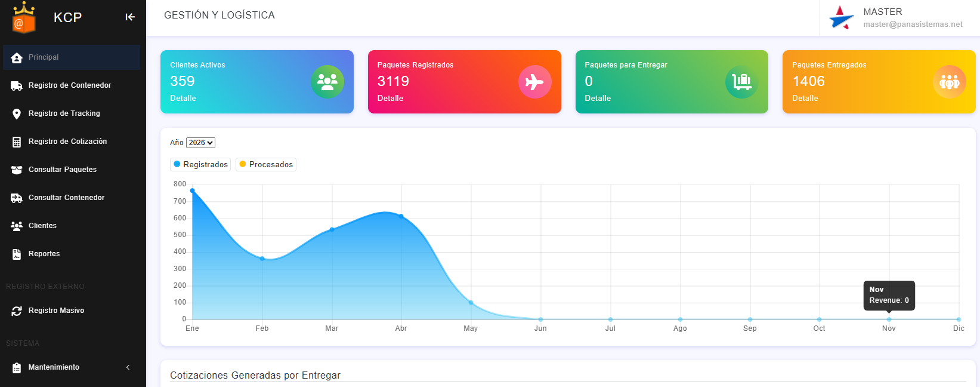Viewport: 980px width, 387px height.
Task: Click the Ene data point on chart
Action: pyautogui.click(x=192, y=191)
